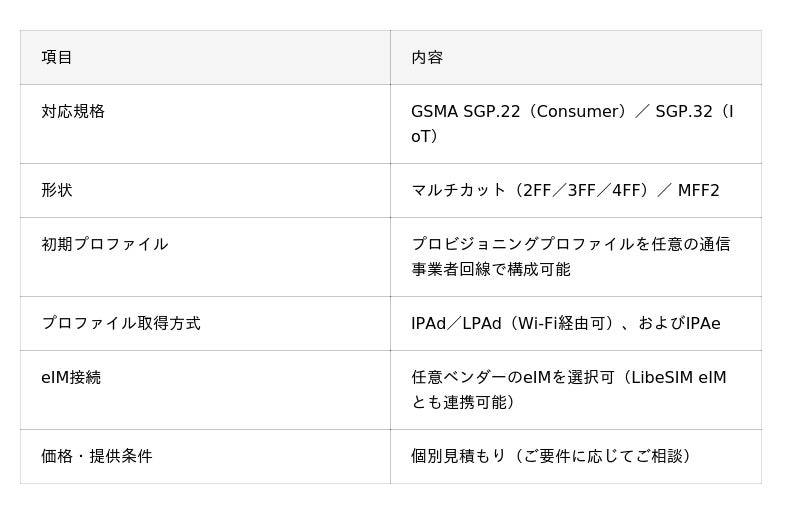
Task: Click the GSMA SGP.22 / SGP.32 specification cell
Action: (572, 124)
